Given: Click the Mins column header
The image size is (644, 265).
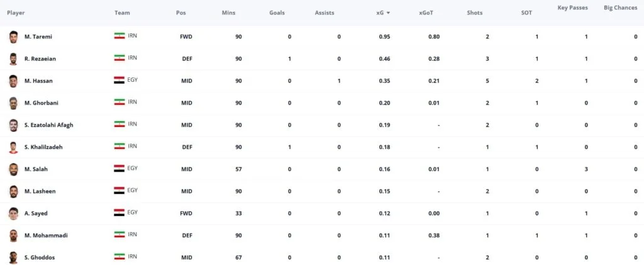Looking at the screenshot, I should click(228, 13).
